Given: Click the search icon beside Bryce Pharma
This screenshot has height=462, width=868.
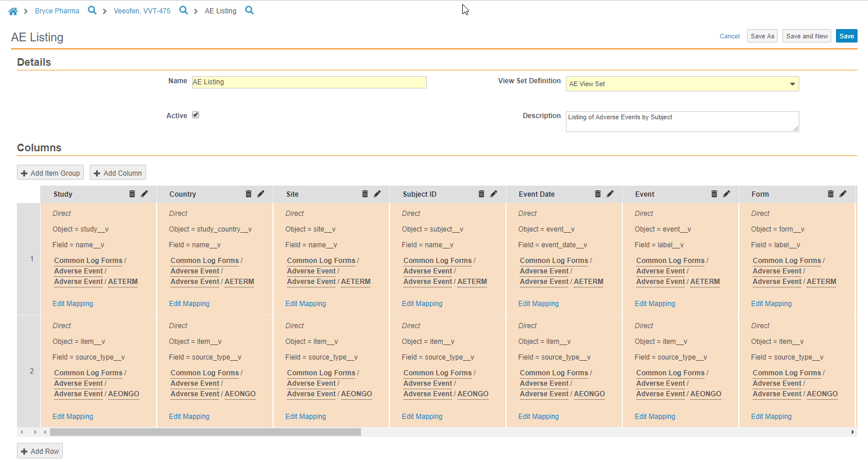Looking at the screenshot, I should [x=92, y=10].
